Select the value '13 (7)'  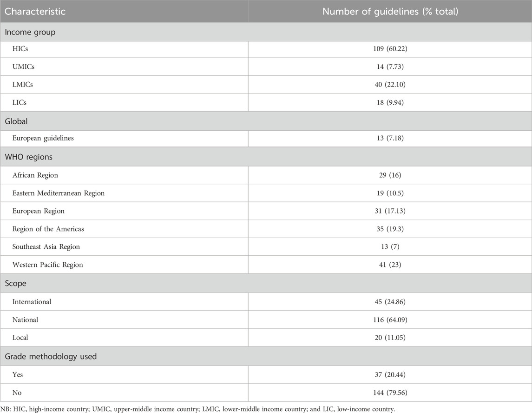(390, 247)
